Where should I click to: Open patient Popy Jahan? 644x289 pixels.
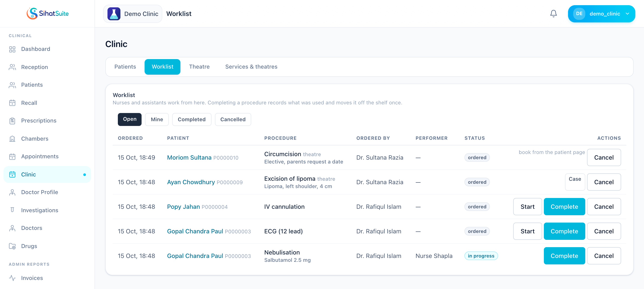tap(183, 207)
